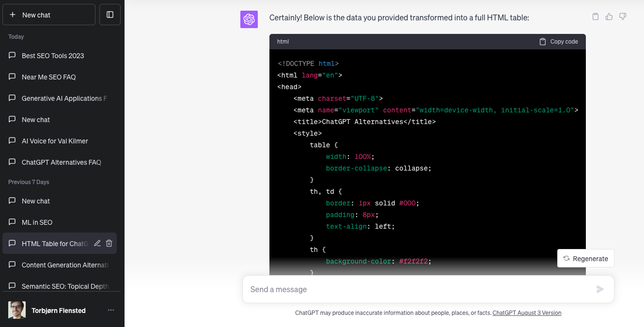Click the chat bubble icon beside Best SEO Tools 2023
644x327 pixels.
click(12, 55)
